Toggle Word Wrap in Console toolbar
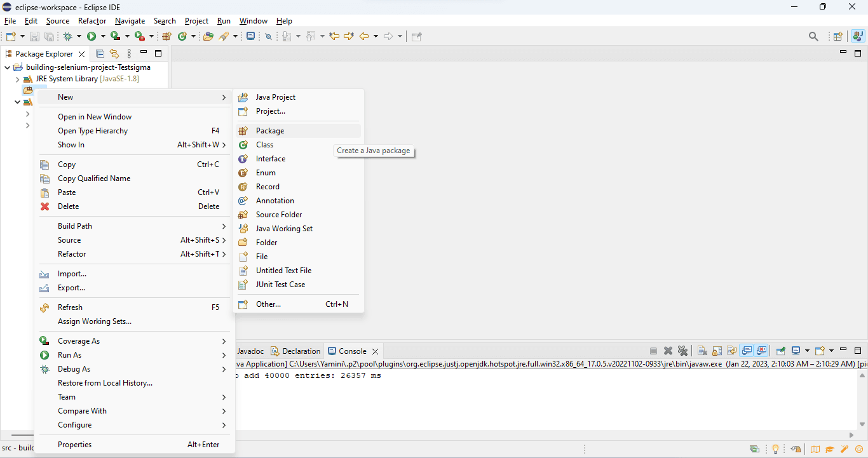868x458 pixels. 731,351
